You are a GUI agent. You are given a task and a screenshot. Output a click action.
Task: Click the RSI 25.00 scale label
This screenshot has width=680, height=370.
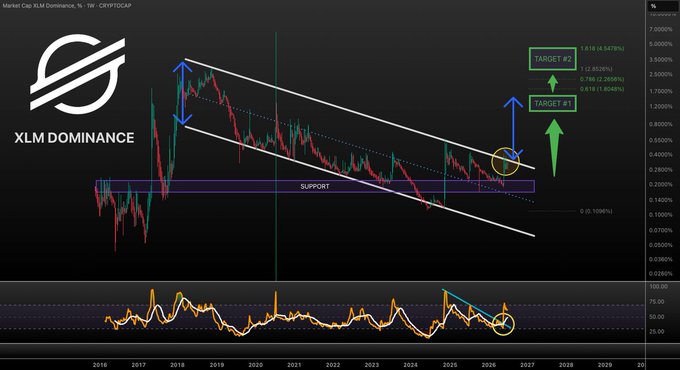(x=658, y=332)
